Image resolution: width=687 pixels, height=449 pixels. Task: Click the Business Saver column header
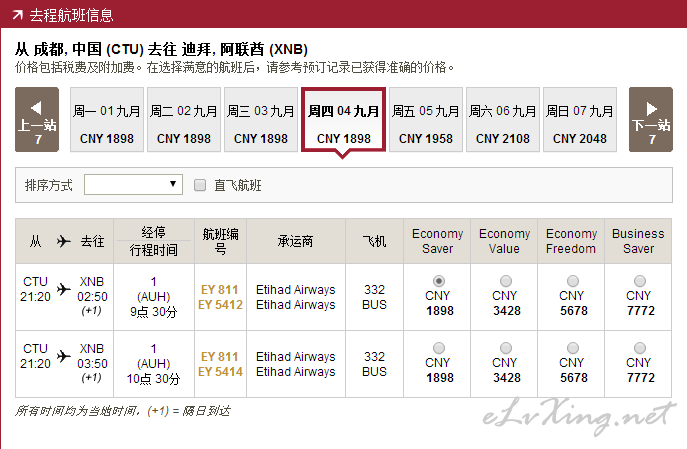pos(638,241)
